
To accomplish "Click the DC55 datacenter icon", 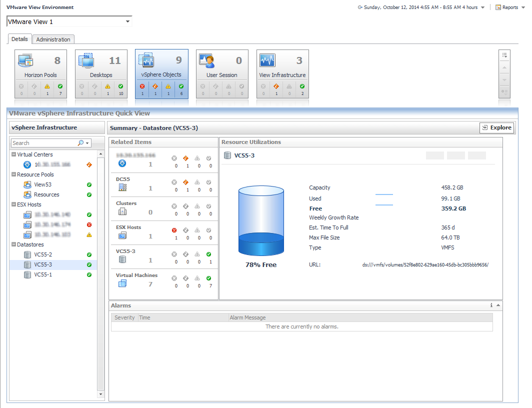I will 122,187.
